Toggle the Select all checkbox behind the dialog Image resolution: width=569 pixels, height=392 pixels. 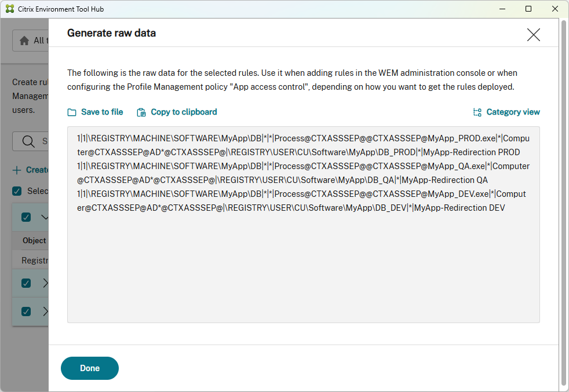pos(17,191)
